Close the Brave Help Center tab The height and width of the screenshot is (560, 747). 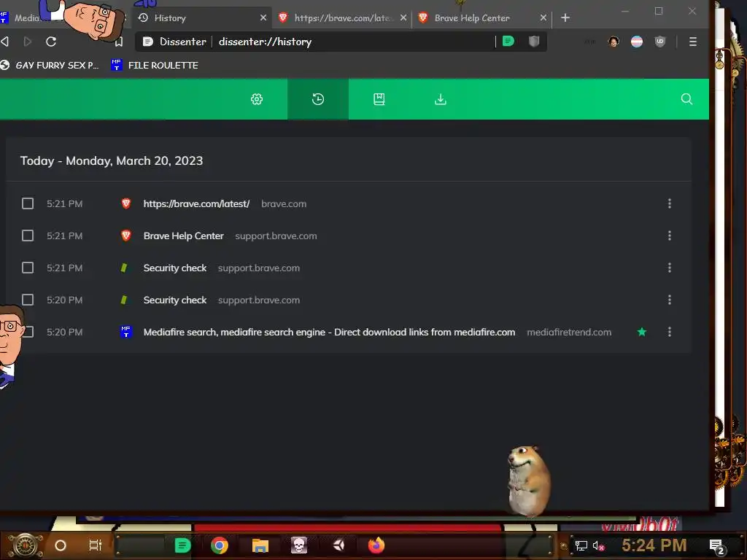click(x=543, y=17)
